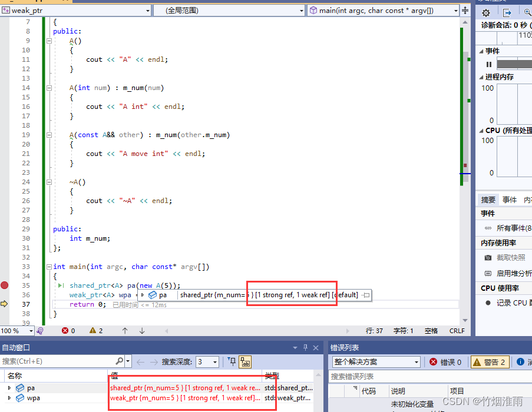Go to previous issue with up arrow

(x=125, y=331)
